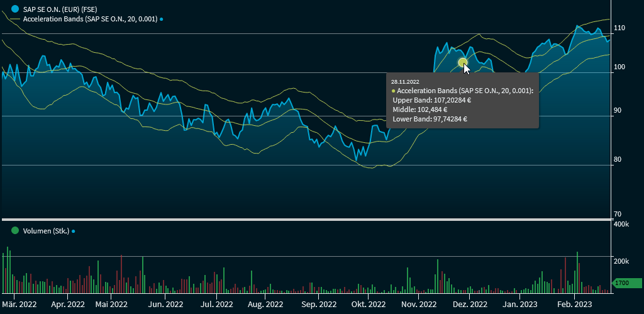The height and width of the screenshot is (314, 644).
Task: Toggle the Acceleration Bands indicator label
Action: (89, 20)
